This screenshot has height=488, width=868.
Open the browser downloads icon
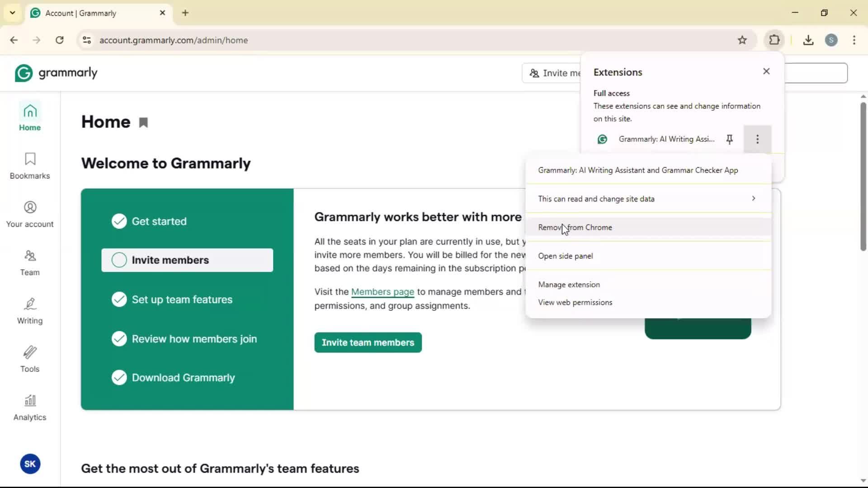coord(808,40)
